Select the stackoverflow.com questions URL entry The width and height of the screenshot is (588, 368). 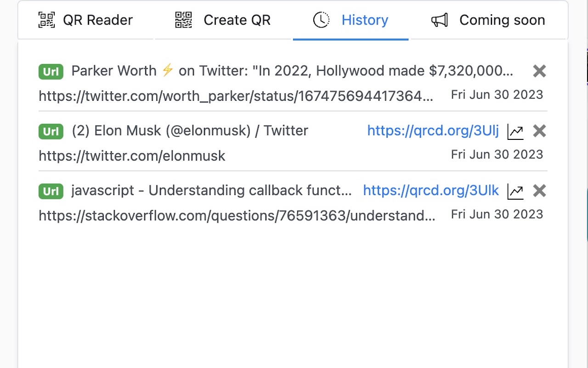(237, 216)
